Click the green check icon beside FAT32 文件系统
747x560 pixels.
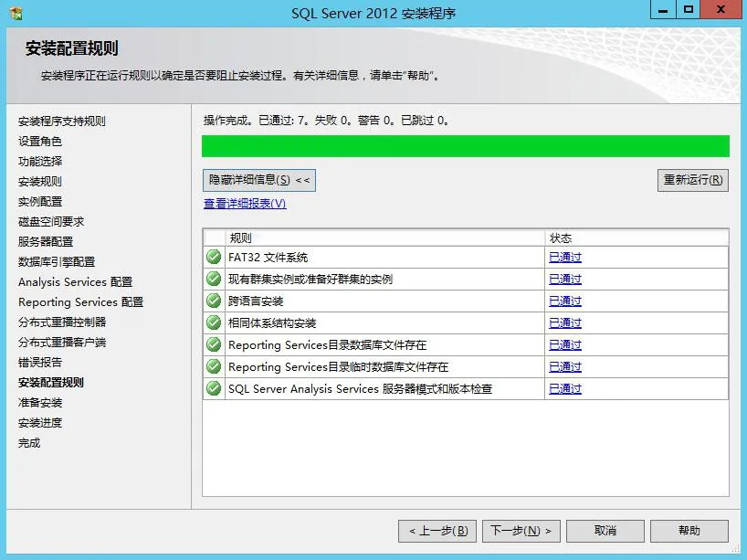pyautogui.click(x=213, y=257)
